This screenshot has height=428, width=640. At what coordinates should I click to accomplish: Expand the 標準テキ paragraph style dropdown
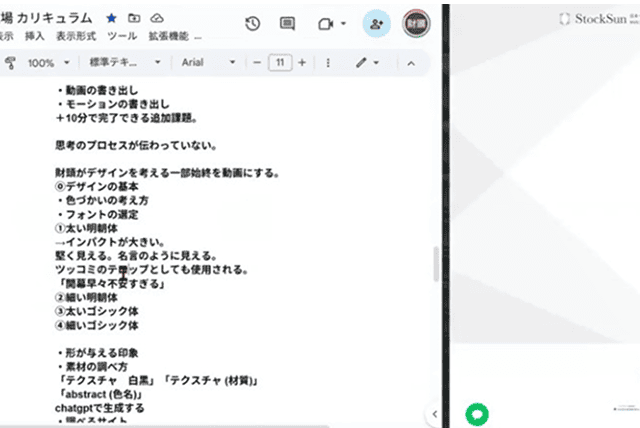pyautogui.click(x=125, y=63)
